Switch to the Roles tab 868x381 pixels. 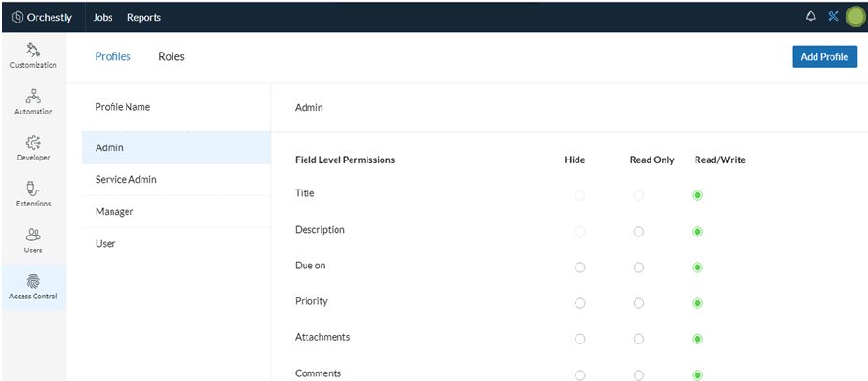[x=171, y=56]
